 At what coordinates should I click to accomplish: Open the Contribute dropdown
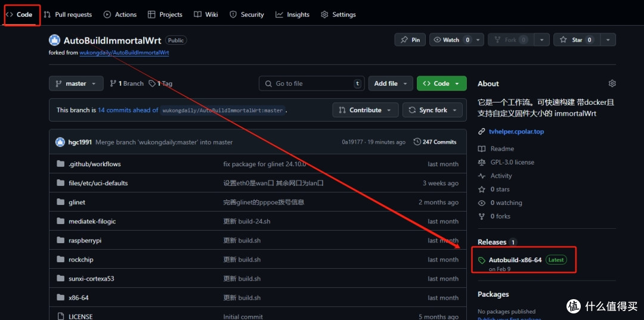coord(366,110)
